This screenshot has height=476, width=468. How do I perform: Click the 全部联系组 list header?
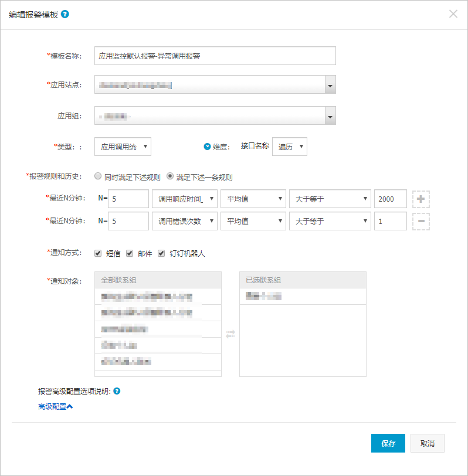158,280
